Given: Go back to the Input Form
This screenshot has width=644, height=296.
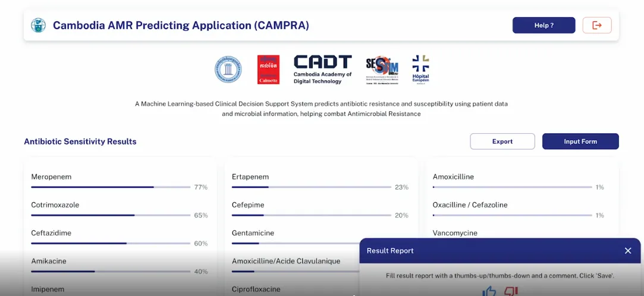Looking at the screenshot, I should pos(580,141).
